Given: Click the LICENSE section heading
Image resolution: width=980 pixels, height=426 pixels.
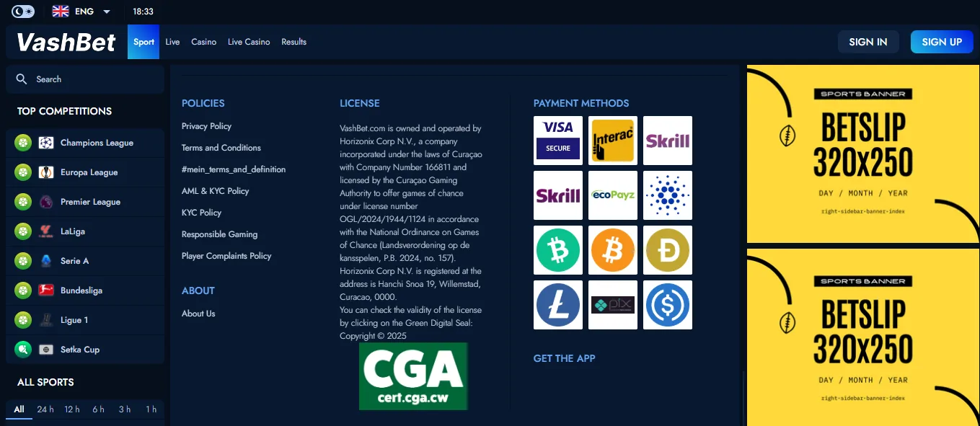Looking at the screenshot, I should (360, 103).
